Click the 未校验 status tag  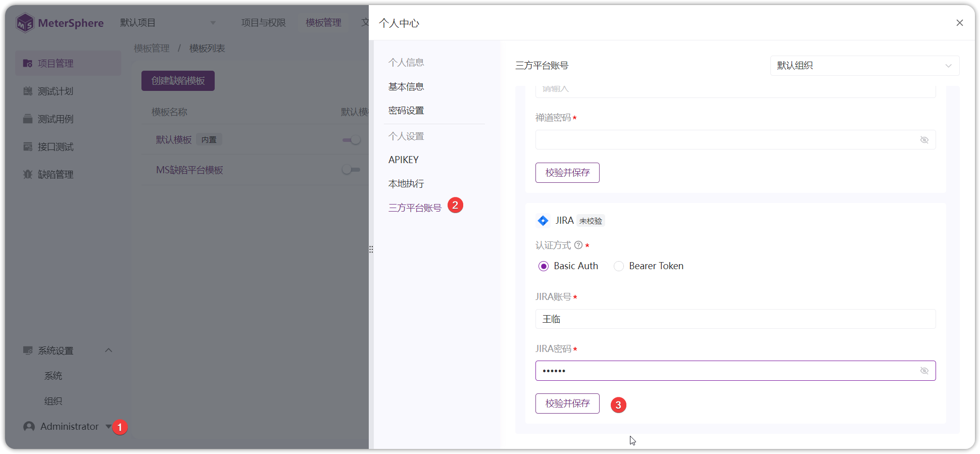pos(591,221)
